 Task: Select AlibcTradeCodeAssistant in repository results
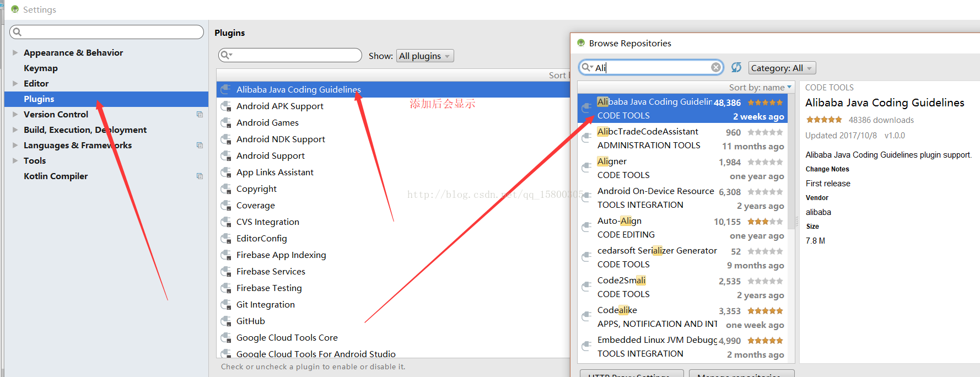pyautogui.click(x=682, y=138)
